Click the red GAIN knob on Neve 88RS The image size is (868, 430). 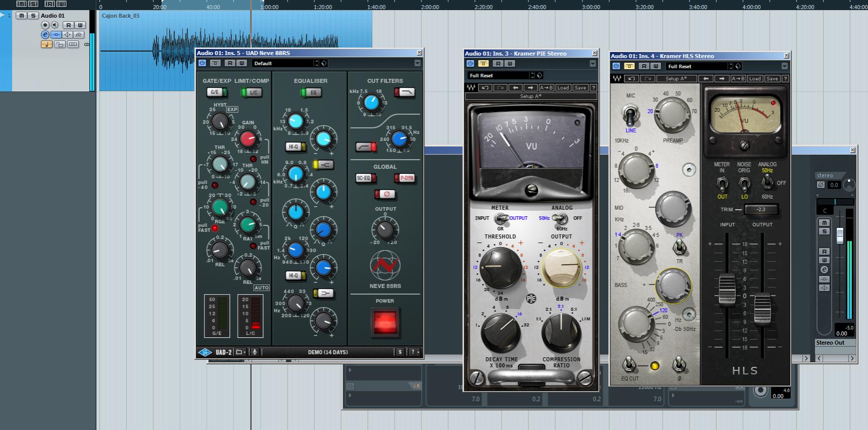click(248, 138)
